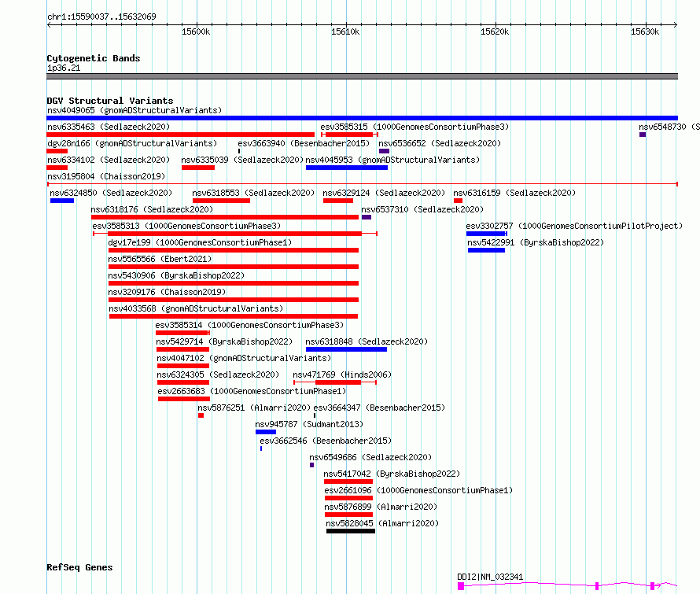
Task: Click the 15630k ruler mark
Action: (x=645, y=31)
